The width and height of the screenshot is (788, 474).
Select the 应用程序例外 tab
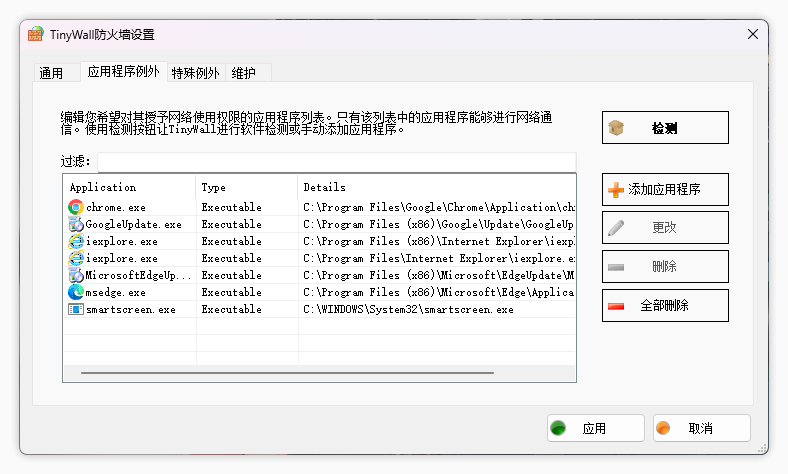tap(124, 71)
